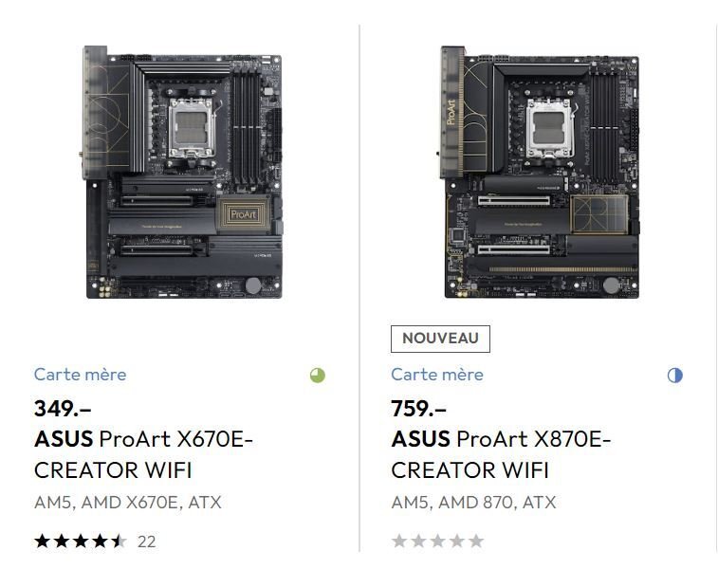Viewport: 718px width, 588px height.
Task: Open the ASUS ProArt X870E-CREATOR WIFI title
Action: tap(501, 454)
